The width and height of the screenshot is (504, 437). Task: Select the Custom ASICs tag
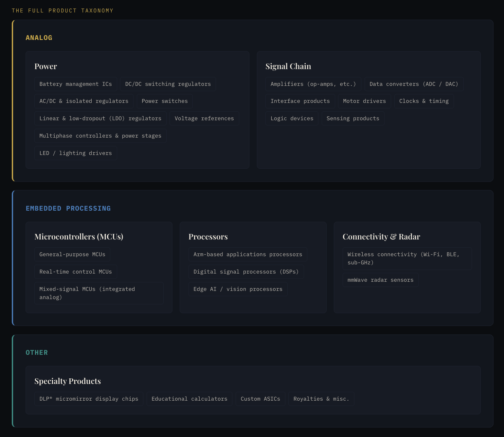pyautogui.click(x=261, y=399)
